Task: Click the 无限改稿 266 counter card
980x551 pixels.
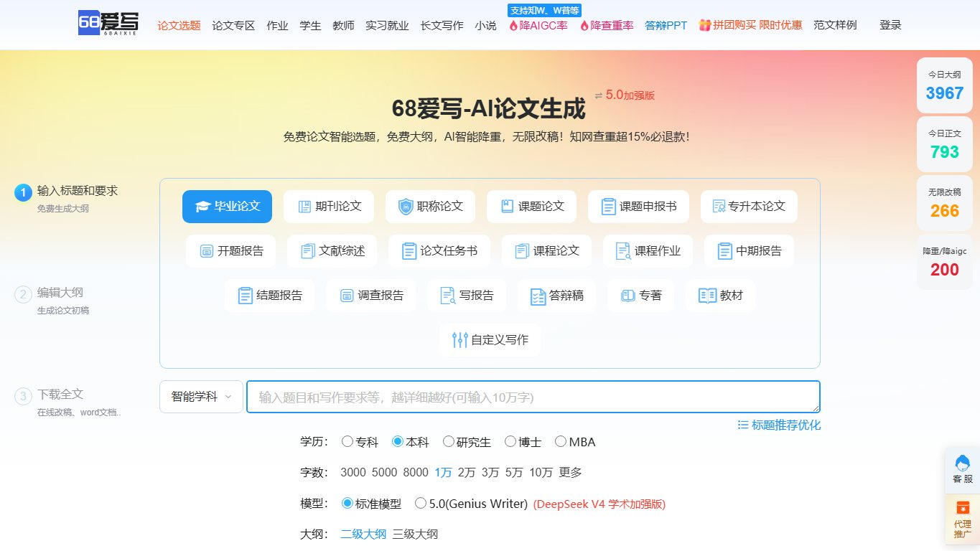Action: (x=944, y=203)
